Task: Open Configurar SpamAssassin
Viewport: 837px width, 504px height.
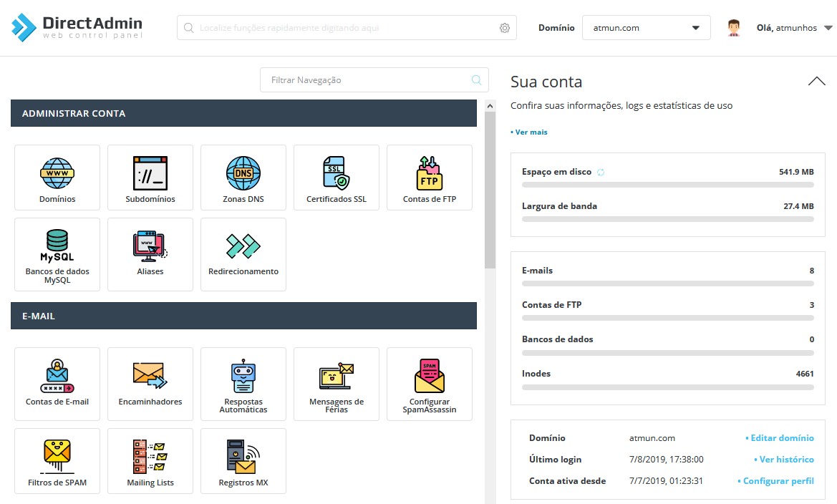Action: pos(430,384)
